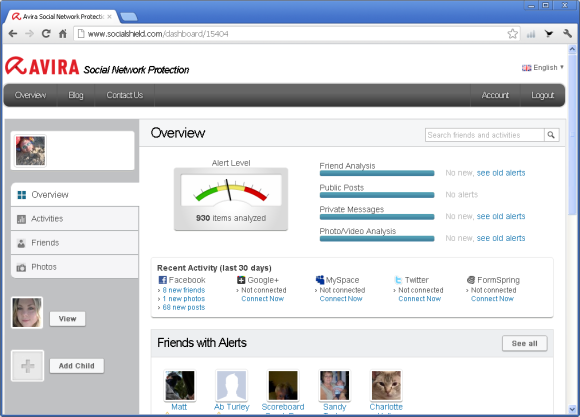The image size is (580, 417).
Task: Bookmark page with star icon
Action: (x=512, y=34)
